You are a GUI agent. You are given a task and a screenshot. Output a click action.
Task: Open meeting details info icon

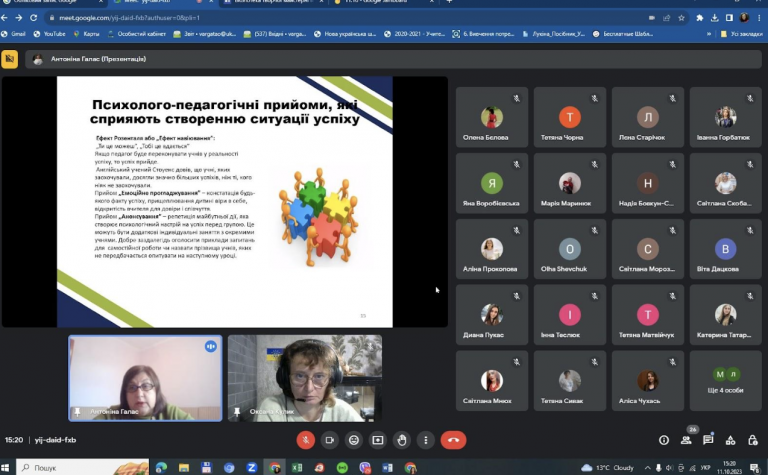click(x=664, y=440)
